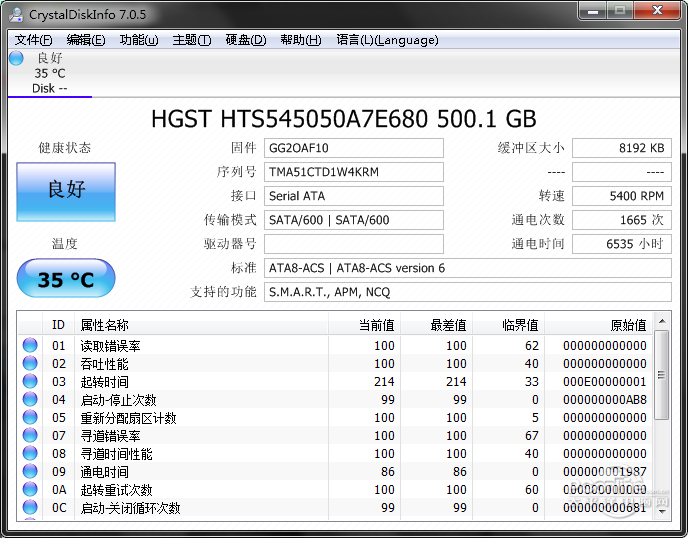Click status icon for attribute 07 寻道错误率
Viewport: 688px width, 538px height.
(30, 436)
